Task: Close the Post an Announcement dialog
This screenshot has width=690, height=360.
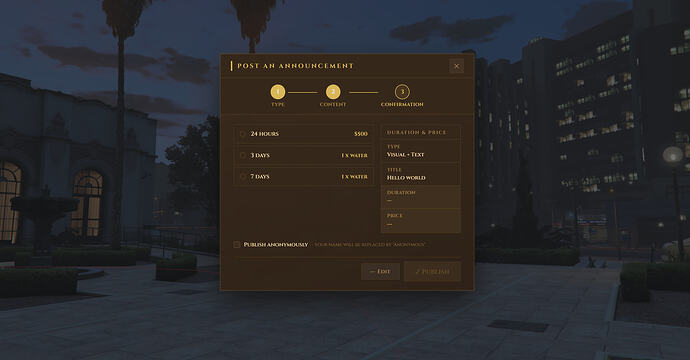Action: 456,66
